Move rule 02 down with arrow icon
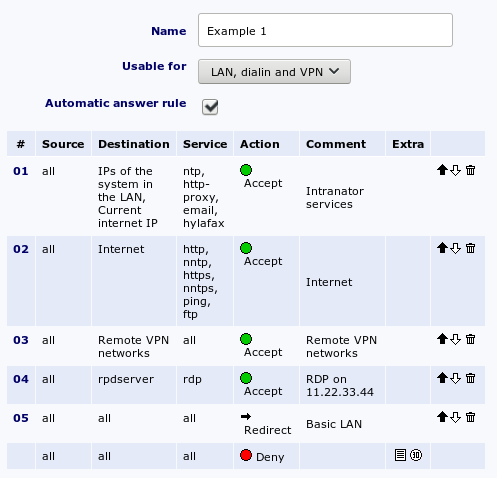This screenshot has width=497, height=478. [455, 248]
